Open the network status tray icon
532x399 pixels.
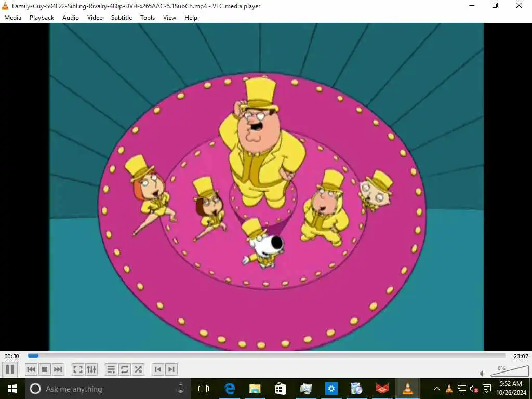click(462, 389)
